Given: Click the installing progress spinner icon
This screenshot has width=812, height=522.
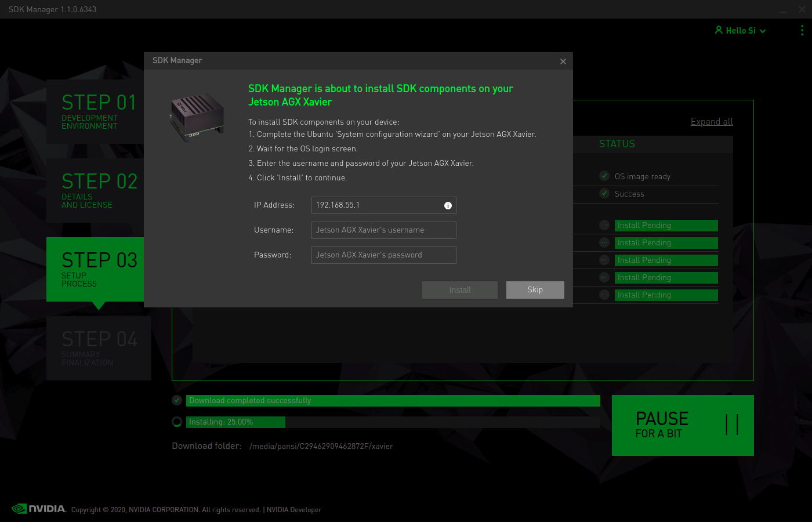Looking at the screenshot, I should pos(177,422).
